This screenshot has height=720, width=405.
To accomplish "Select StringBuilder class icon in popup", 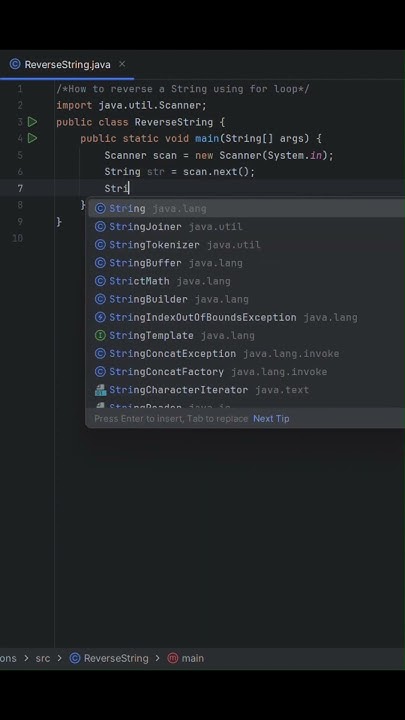I will (x=100, y=299).
